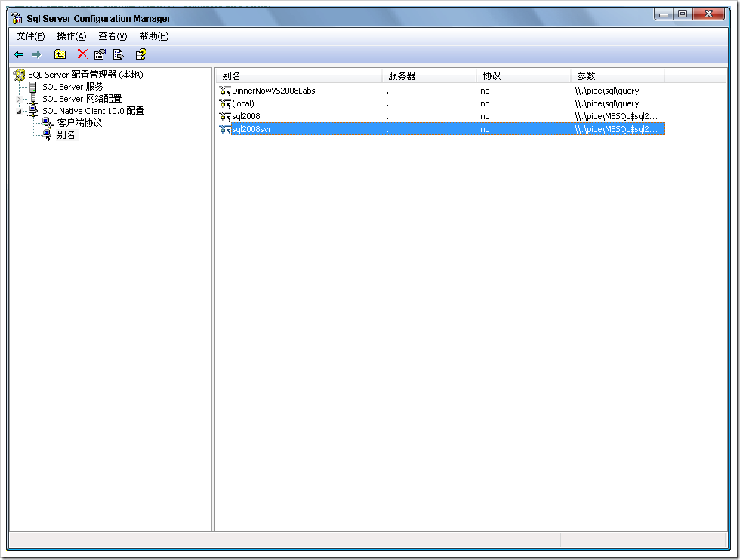Open the 查看(V) menu
The image size is (740, 560).
pyautogui.click(x=113, y=36)
